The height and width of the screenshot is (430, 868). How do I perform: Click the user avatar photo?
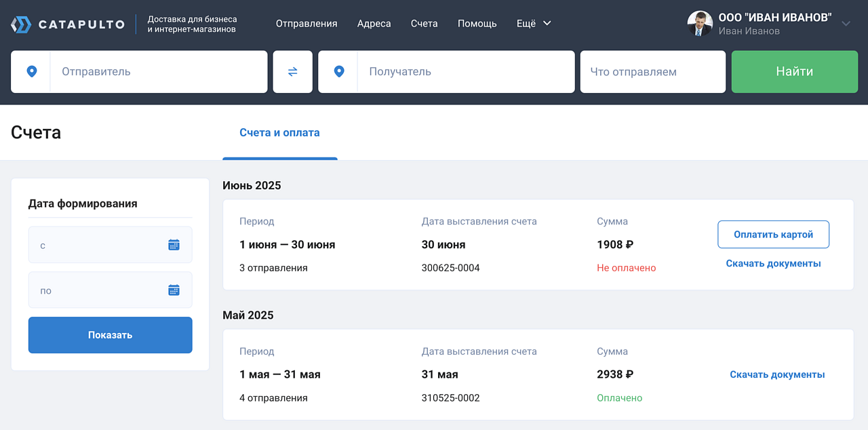pyautogui.click(x=700, y=23)
